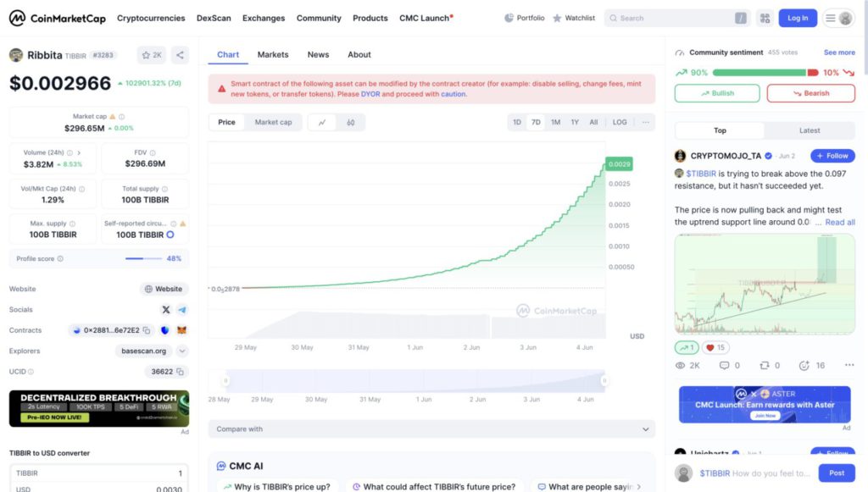Click the MetaMask fox icon

[x=181, y=330]
